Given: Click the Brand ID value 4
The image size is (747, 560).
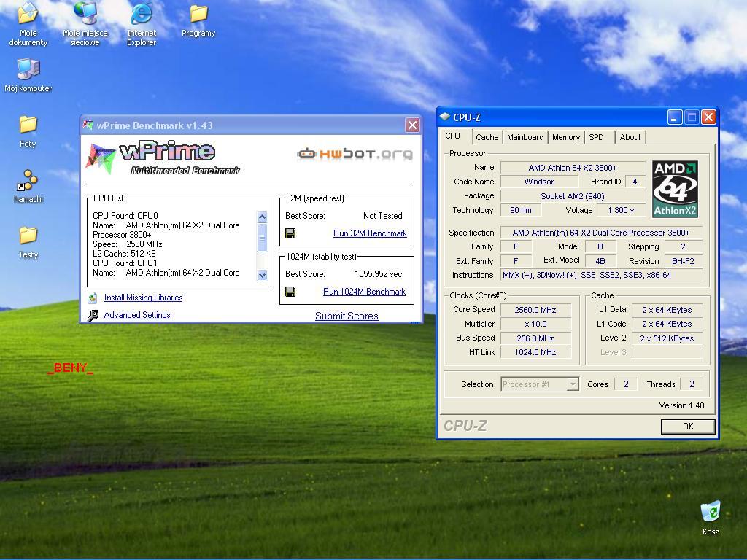Looking at the screenshot, I should point(635,182).
